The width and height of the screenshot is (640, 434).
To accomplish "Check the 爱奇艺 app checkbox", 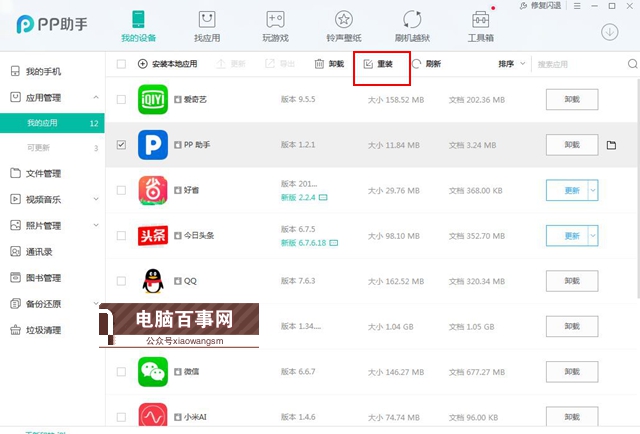I will (x=121, y=99).
